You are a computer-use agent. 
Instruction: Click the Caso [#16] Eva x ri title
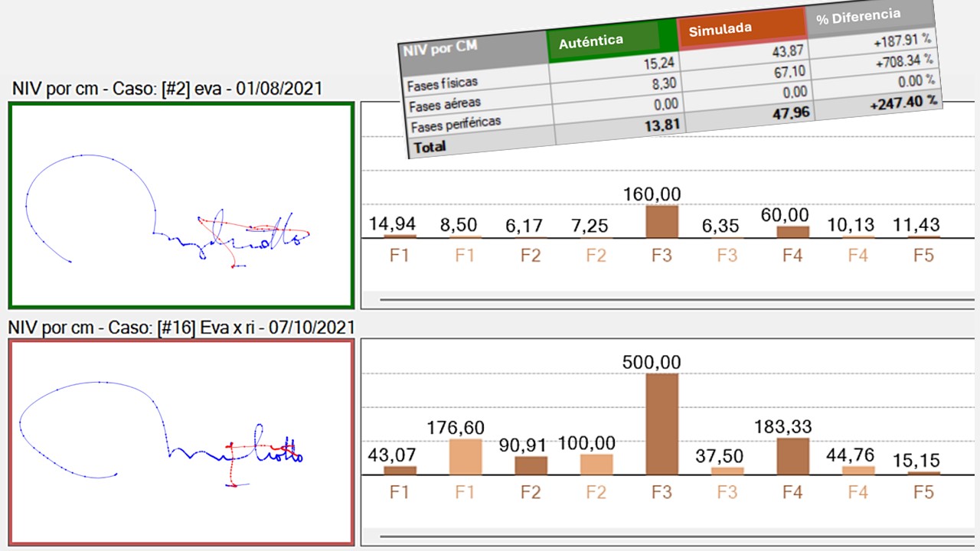click(182, 328)
